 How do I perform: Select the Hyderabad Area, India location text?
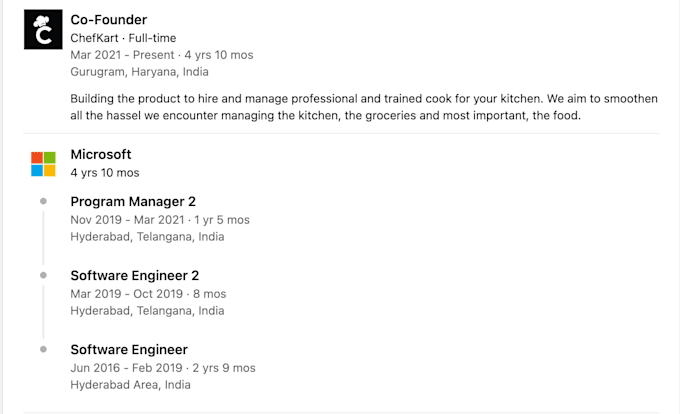[x=131, y=385]
